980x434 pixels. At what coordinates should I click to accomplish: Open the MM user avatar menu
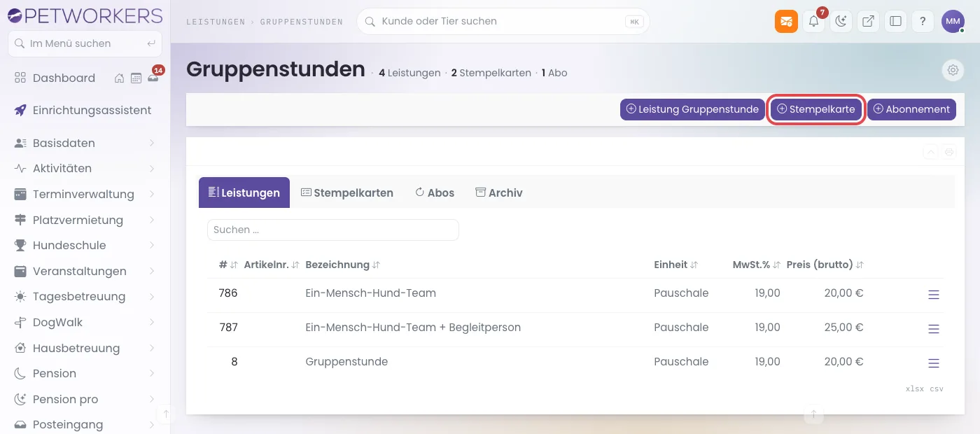[x=953, y=22]
